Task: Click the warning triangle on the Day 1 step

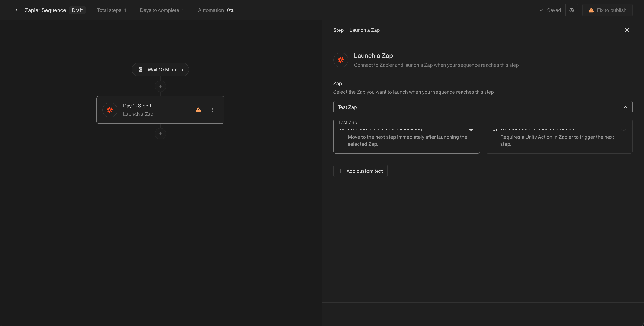Action: (198, 110)
